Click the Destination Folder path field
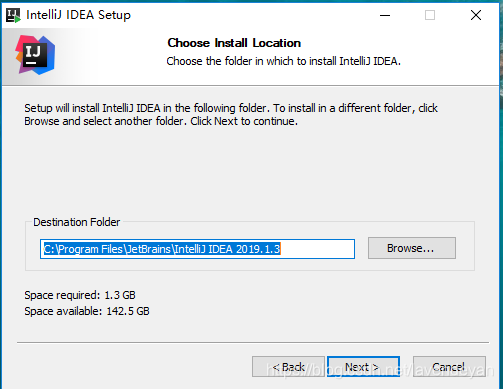The width and height of the screenshot is (503, 389). [x=197, y=249]
